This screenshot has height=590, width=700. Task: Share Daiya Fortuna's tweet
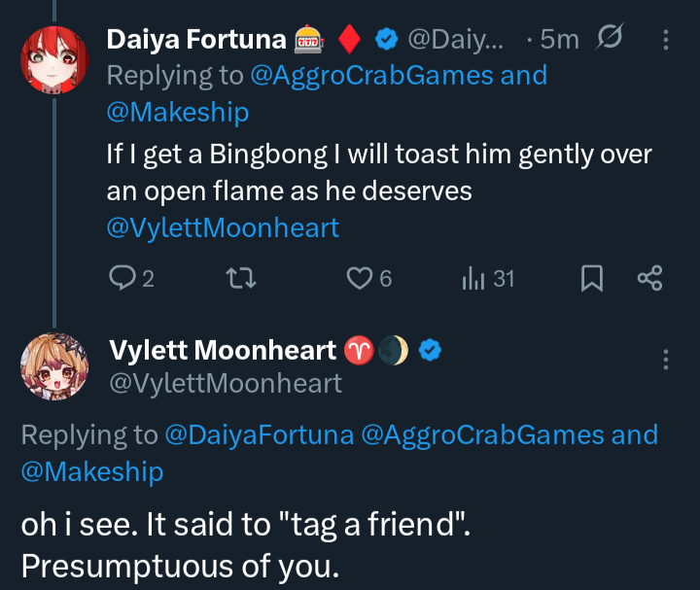(x=649, y=280)
